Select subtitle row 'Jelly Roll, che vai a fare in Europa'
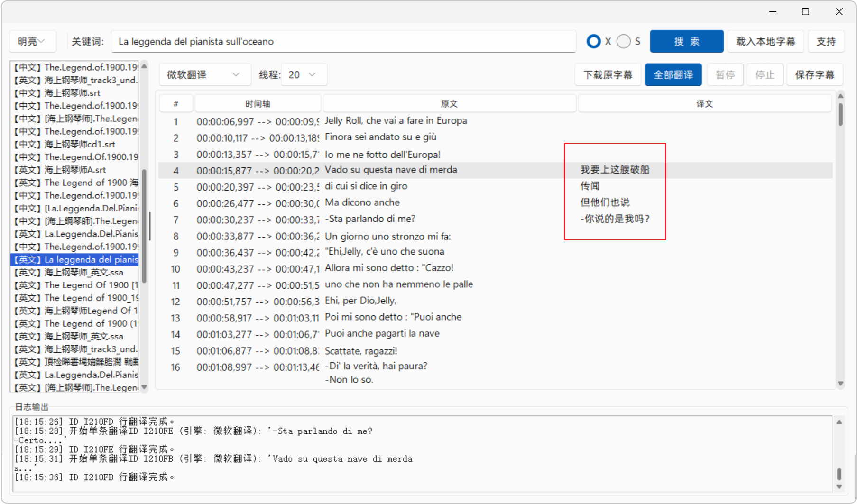 click(x=495, y=121)
